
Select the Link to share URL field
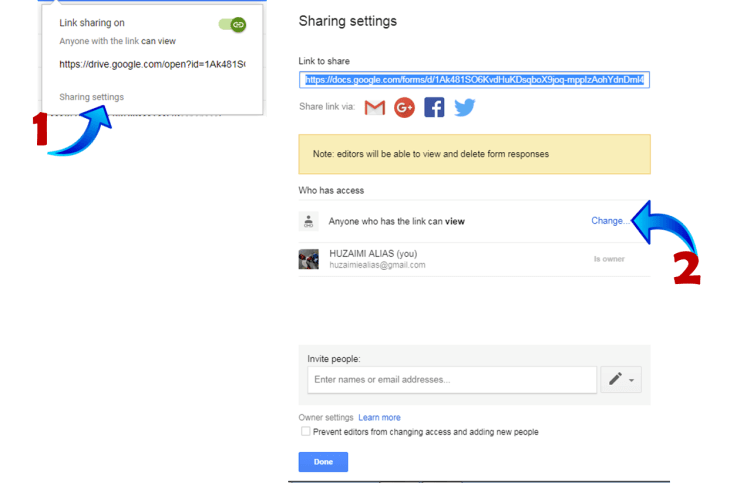pyautogui.click(x=474, y=79)
